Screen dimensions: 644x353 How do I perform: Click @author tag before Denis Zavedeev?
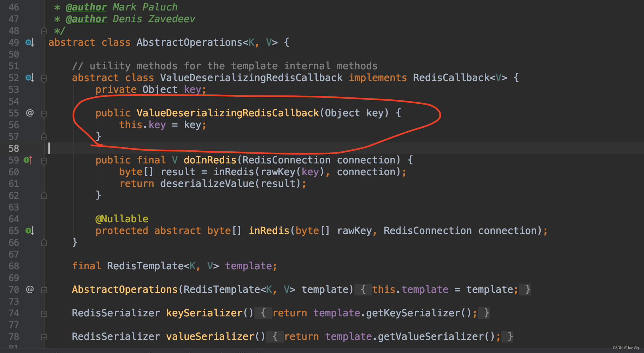click(x=86, y=19)
